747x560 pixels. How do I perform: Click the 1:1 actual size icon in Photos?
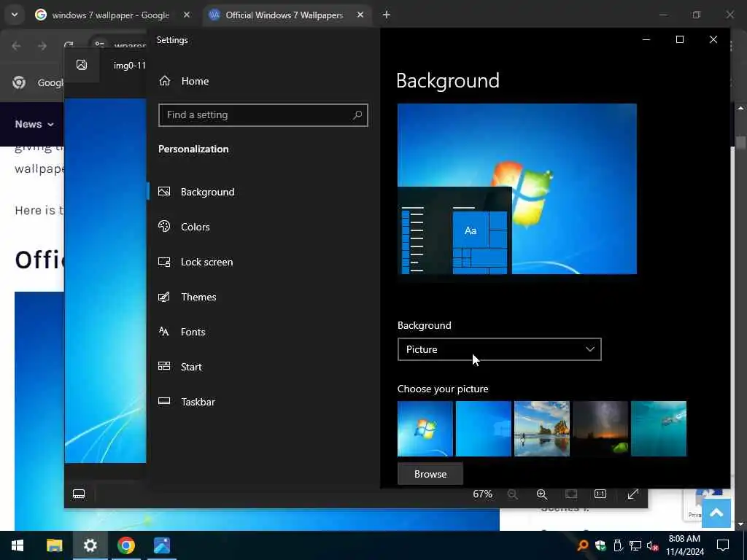[x=600, y=494]
